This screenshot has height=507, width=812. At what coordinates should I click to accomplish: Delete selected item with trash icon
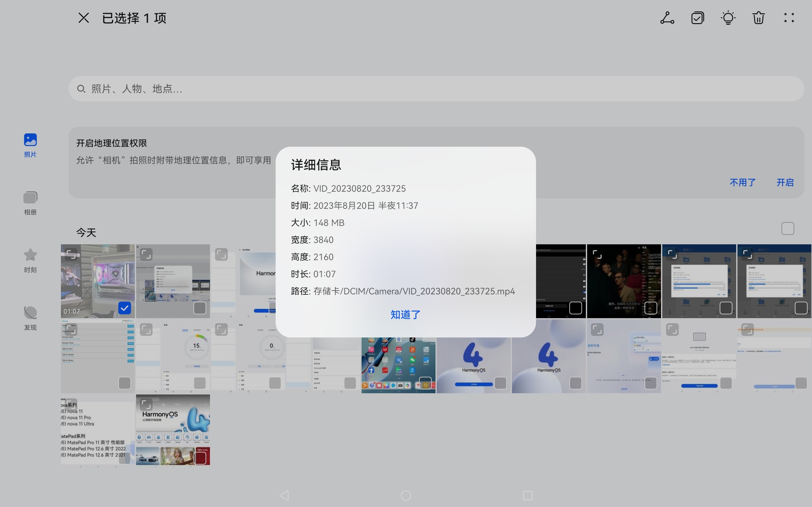point(758,18)
